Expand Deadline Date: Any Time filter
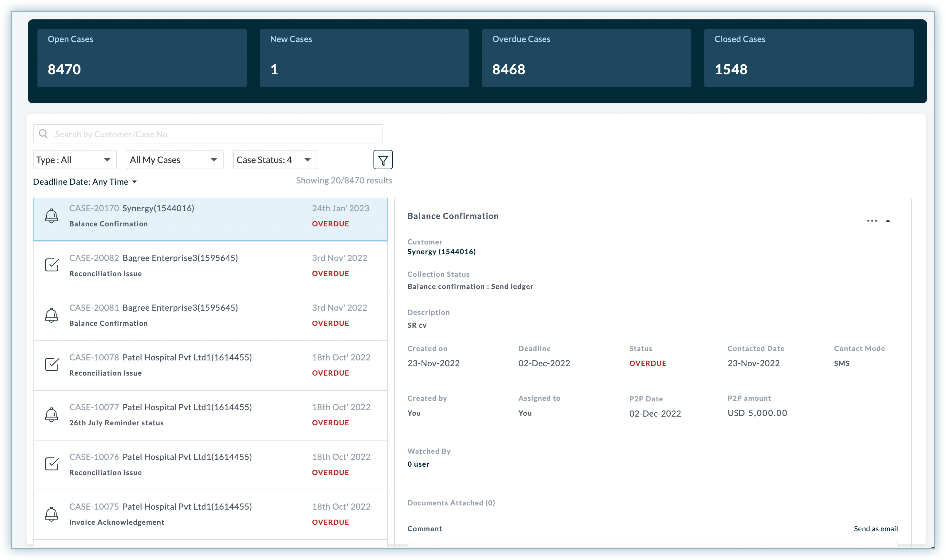946x560 pixels. 85,182
